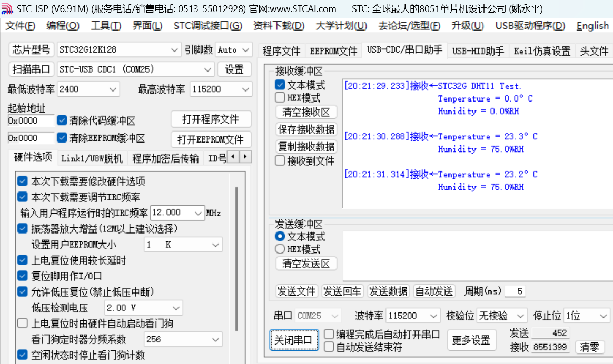
Task: Select the Link1/U8W脱机 tab
Action: [x=92, y=158]
